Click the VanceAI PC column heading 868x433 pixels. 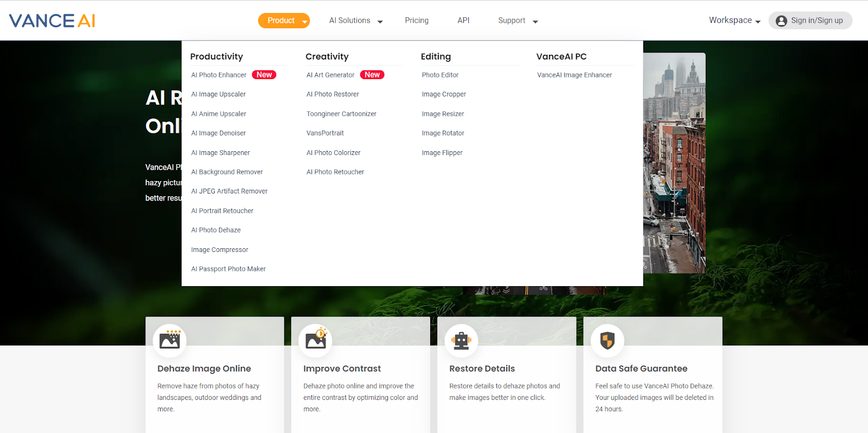click(x=561, y=56)
